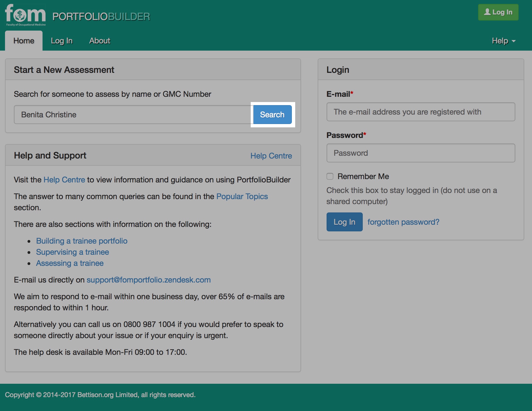Open Assessing a trainee link
532x411 pixels.
[70, 263]
